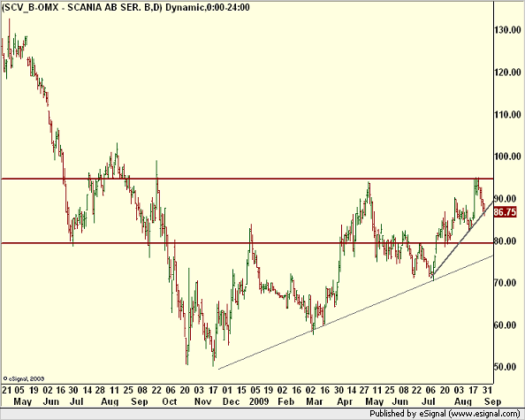The width and height of the screenshot is (525, 420).
Task: Select the upper red horizontal resistance line
Action: [247, 179]
